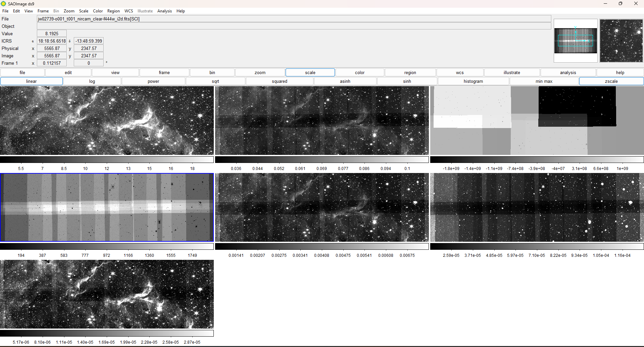
Task: Click the colorbar under the first frame
Action: pyautogui.click(x=107, y=160)
